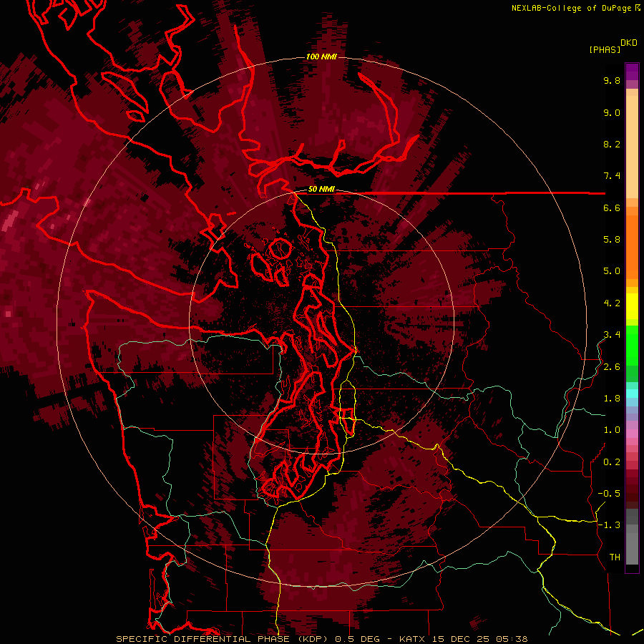Click the 6.6 scale value
The width and height of the screenshot is (644, 644).
click(x=612, y=208)
